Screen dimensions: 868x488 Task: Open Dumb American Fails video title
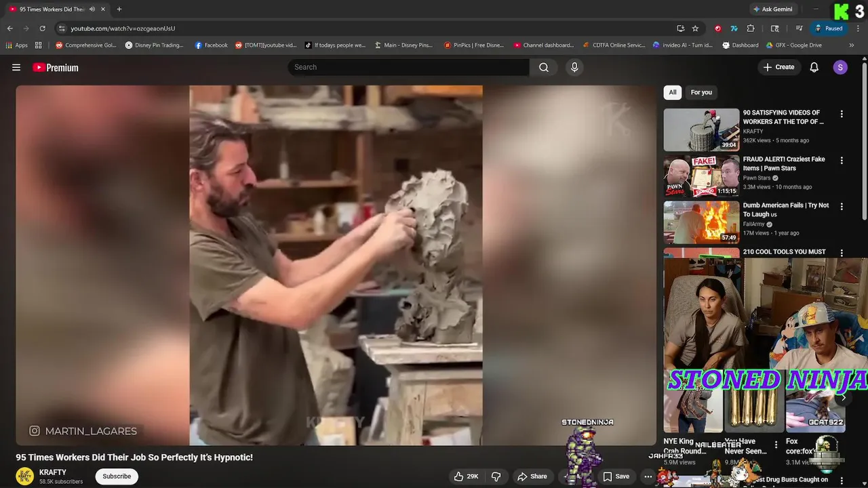786,210
